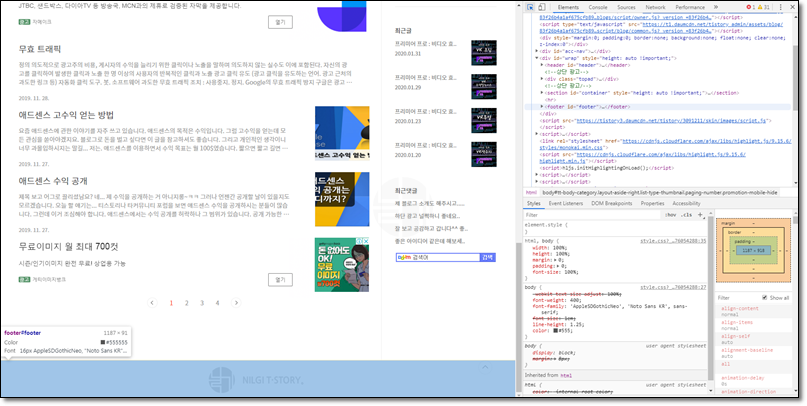Image resolution: width=807 pixels, height=406 pixels.
Task: Open DevTools three-dot customize menu
Action: (781, 7)
